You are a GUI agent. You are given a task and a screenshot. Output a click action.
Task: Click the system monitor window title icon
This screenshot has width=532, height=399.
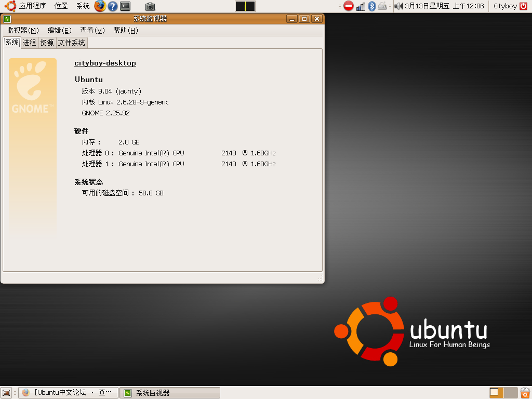point(7,19)
